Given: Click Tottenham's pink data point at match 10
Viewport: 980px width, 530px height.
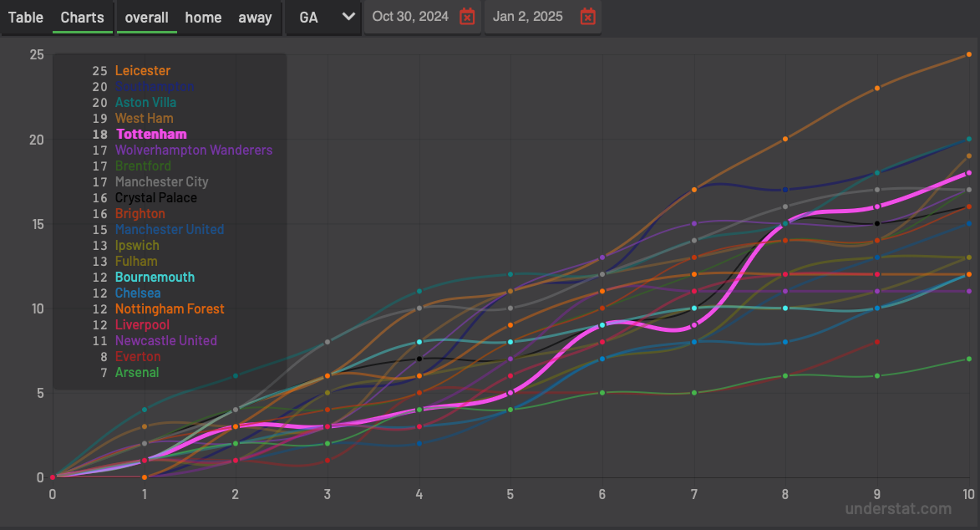Looking at the screenshot, I should [969, 173].
